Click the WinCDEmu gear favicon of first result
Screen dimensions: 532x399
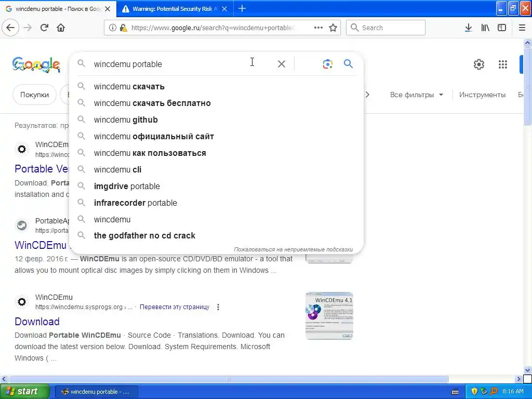click(x=22, y=149)
